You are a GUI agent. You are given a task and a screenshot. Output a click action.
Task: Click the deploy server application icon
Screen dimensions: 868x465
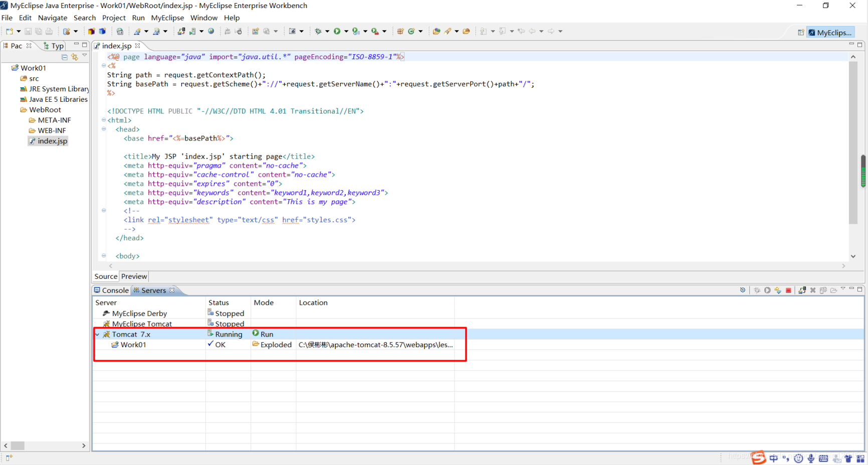[181, 31]
